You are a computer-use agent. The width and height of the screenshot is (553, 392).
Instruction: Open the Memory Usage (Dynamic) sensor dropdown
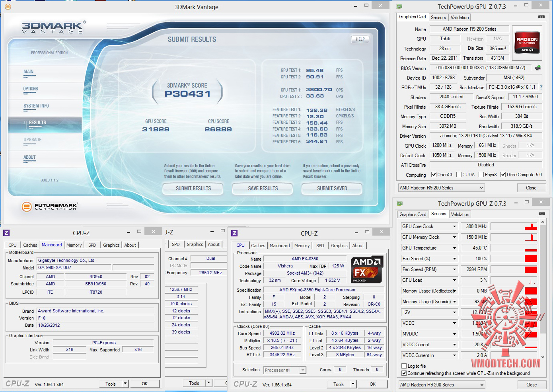point(454,302)
